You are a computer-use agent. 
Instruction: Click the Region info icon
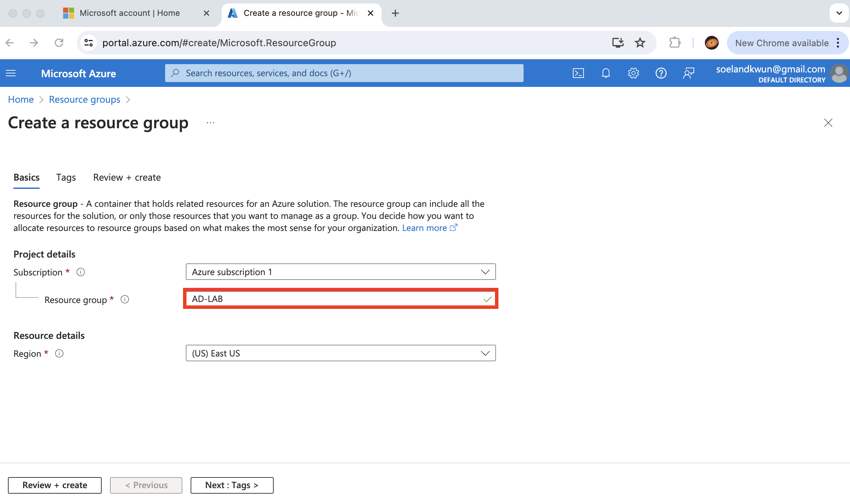[59, 353]
